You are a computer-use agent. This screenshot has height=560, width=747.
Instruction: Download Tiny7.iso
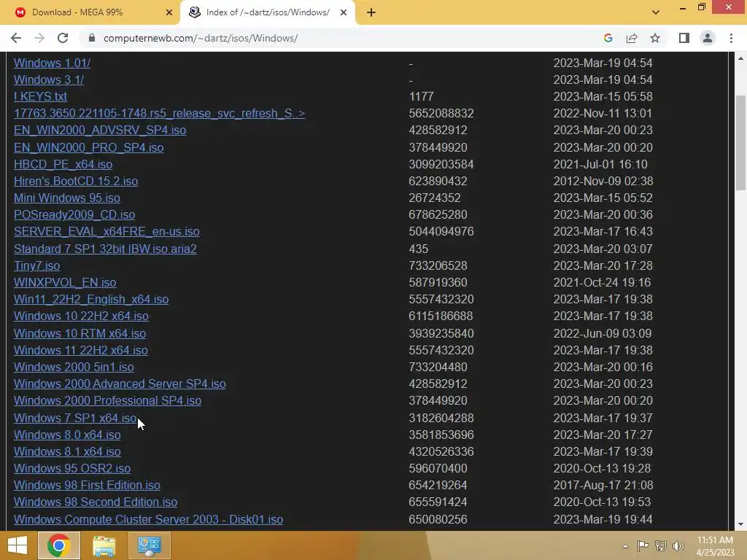click(x=37, y=265)
